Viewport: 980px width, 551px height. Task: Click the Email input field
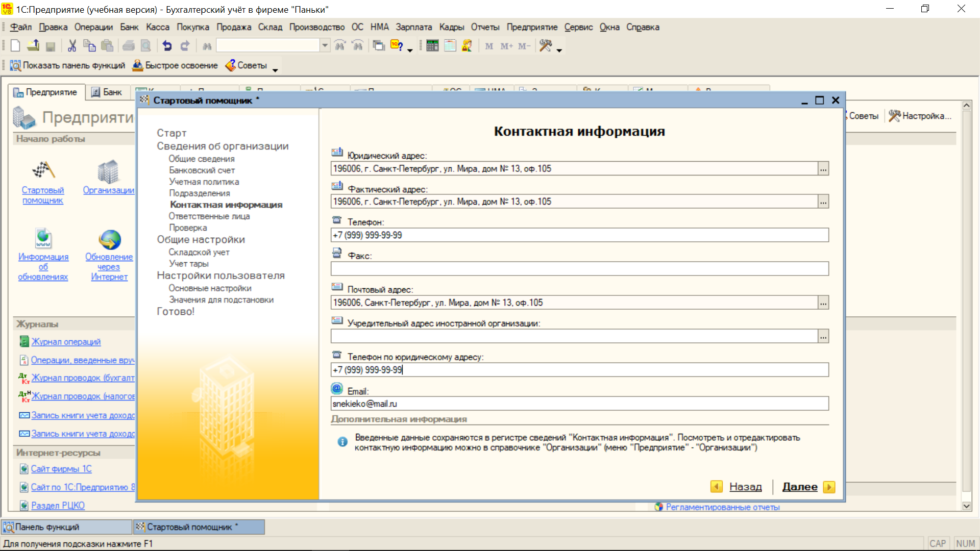click(579, 404)
